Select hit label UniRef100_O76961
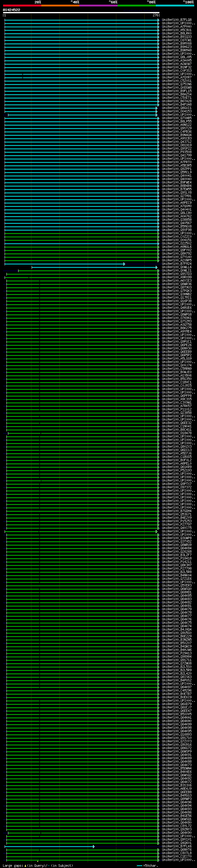 177,318
